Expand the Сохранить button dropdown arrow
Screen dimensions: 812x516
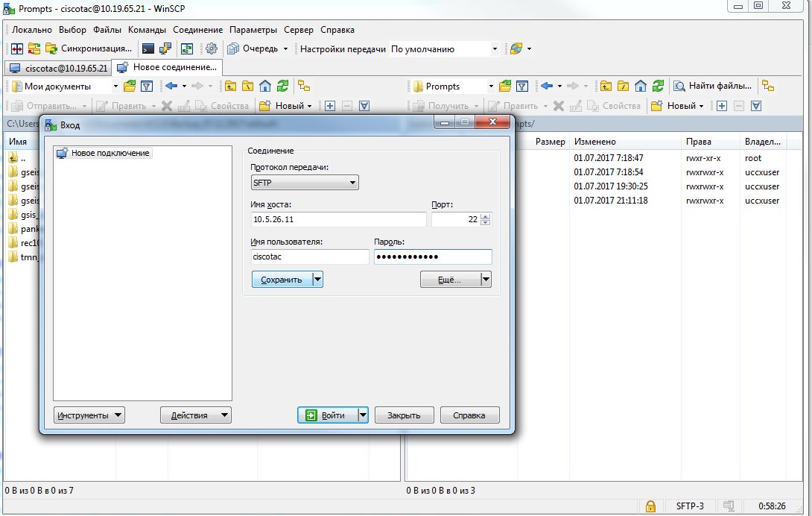click(x=318, y=280)
